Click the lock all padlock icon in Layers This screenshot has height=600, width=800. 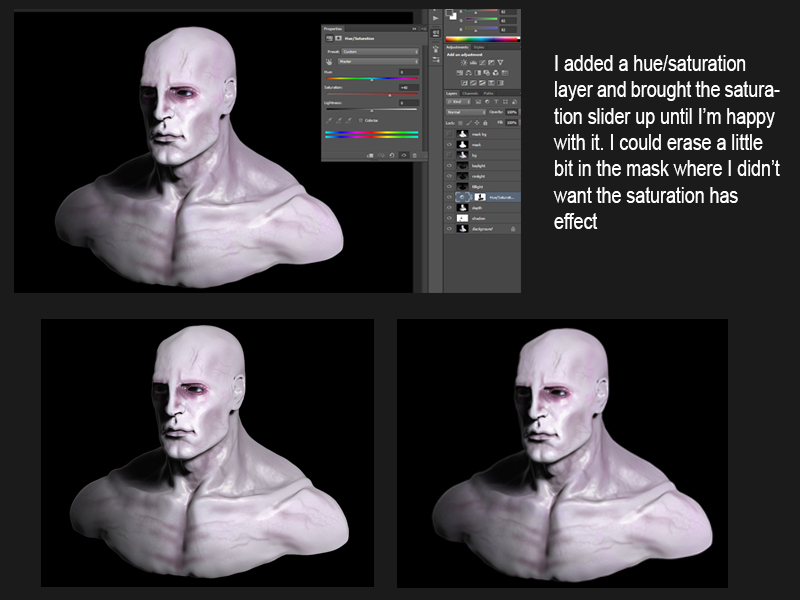485,121
